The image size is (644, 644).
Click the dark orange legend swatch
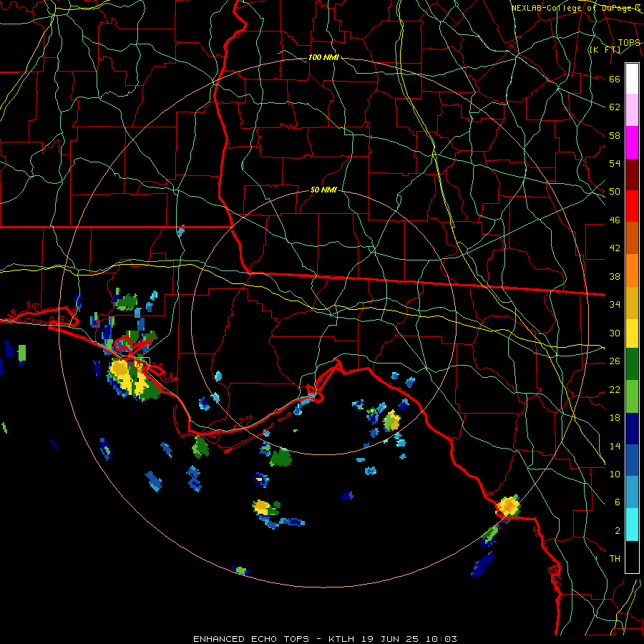tap(632, 238)
